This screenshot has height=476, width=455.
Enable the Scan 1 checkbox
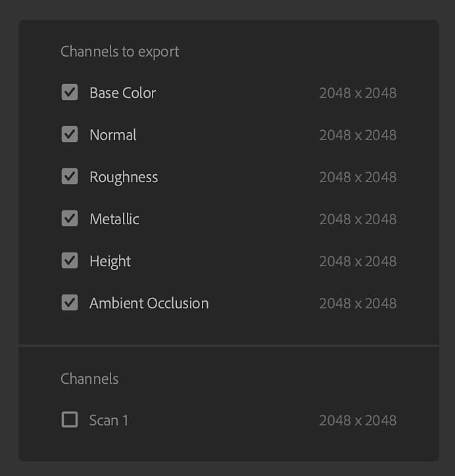point(70,420)
